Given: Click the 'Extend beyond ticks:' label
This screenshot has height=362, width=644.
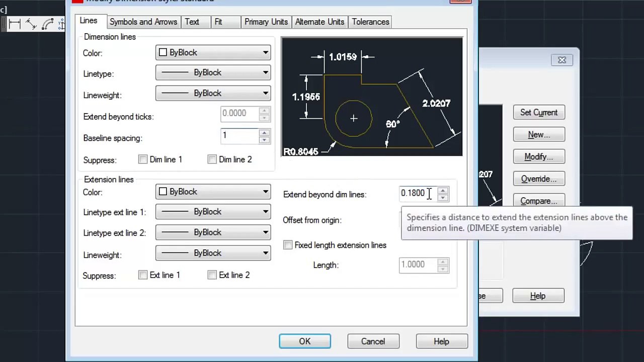Looking at the screenshot, I should pyautogui.click(x=118, y=117).
